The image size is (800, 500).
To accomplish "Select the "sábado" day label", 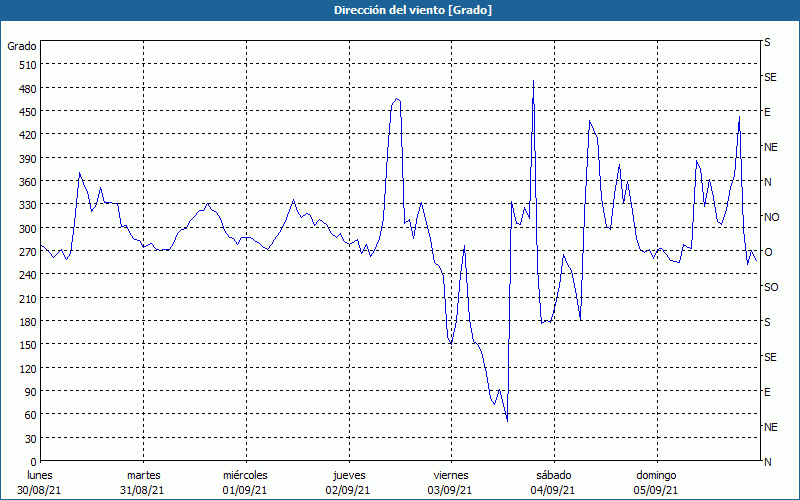I will (554, 475).
